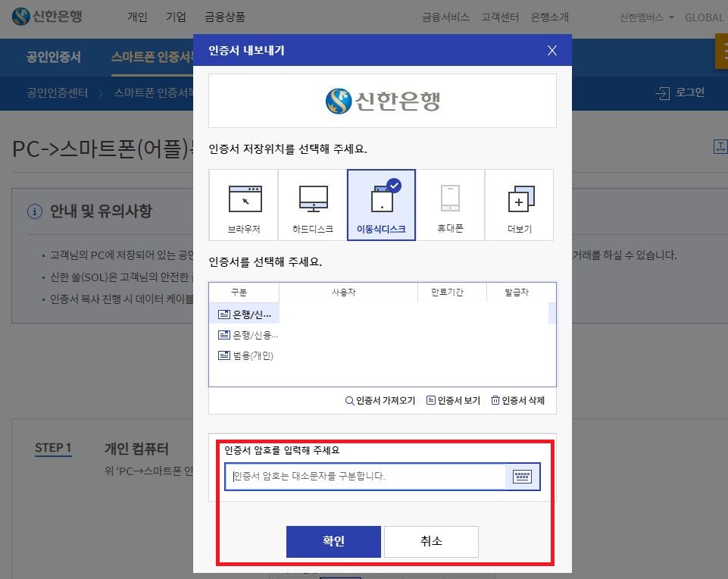728x579 pixels.
Task: Close the certificate export dialog
Action: tap(551, 50)
